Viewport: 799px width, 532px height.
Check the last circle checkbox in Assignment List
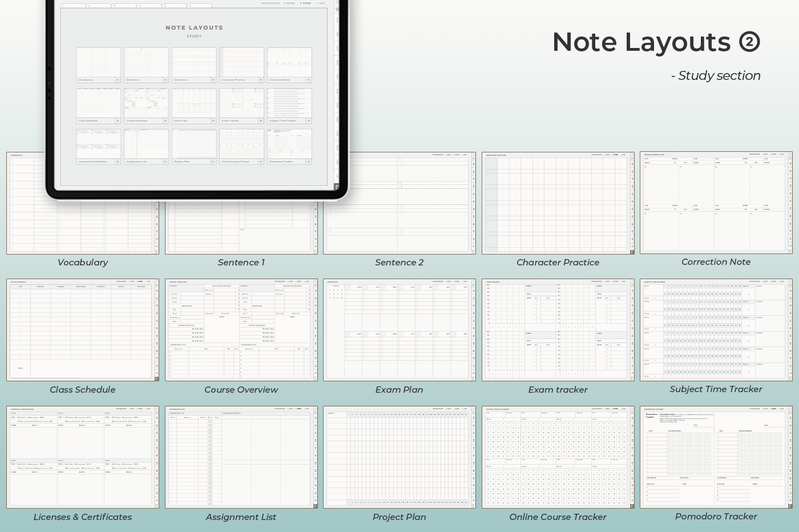tap(210, 503)
